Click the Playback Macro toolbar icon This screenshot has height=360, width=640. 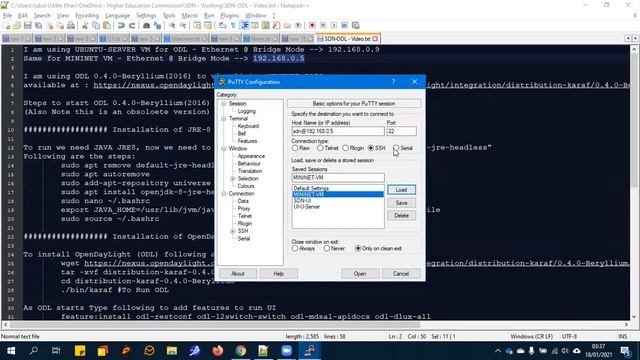click(x=333, y=25)
